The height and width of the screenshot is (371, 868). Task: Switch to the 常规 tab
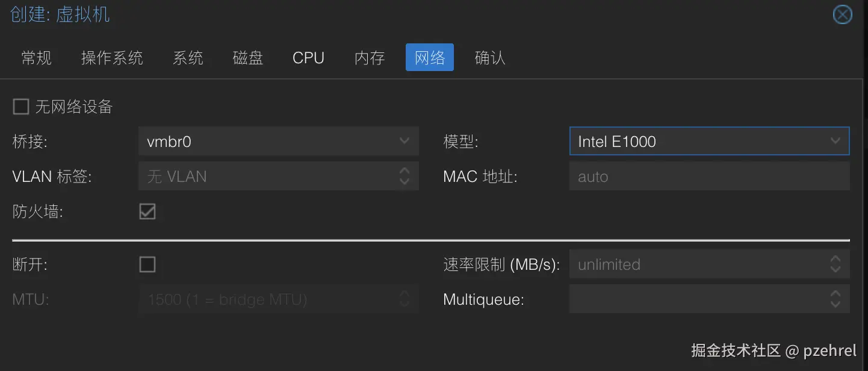pyautogui.click(x=36, y=57)
